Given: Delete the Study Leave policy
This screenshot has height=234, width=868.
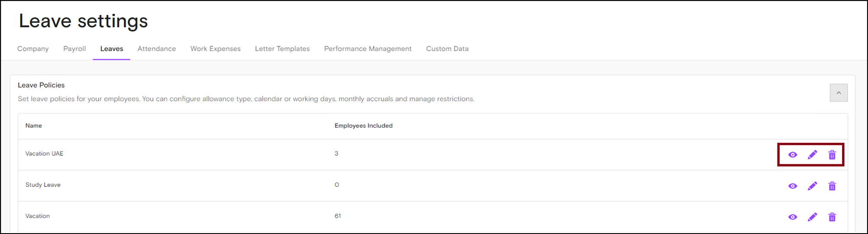Looking at the screenshot, I should pyautogui.click(x=832, y=186).
